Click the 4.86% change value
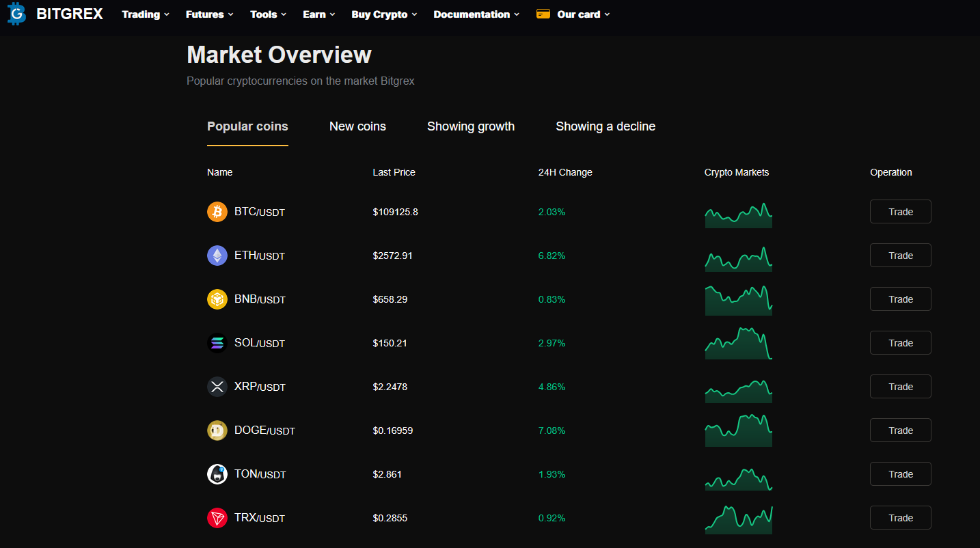 click(552, 387)
